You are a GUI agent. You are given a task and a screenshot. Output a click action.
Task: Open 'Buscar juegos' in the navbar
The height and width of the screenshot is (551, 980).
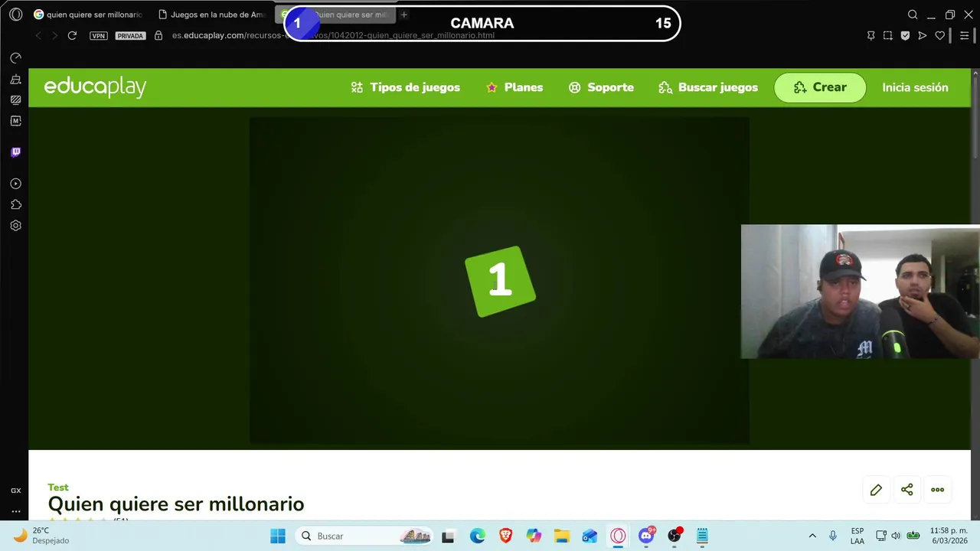pyautogui.click(x=708, y=87)
